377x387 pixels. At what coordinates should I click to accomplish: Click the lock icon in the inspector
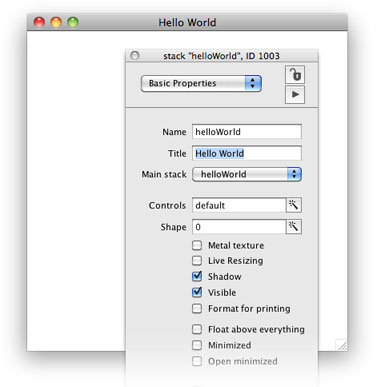click(295, 74)
